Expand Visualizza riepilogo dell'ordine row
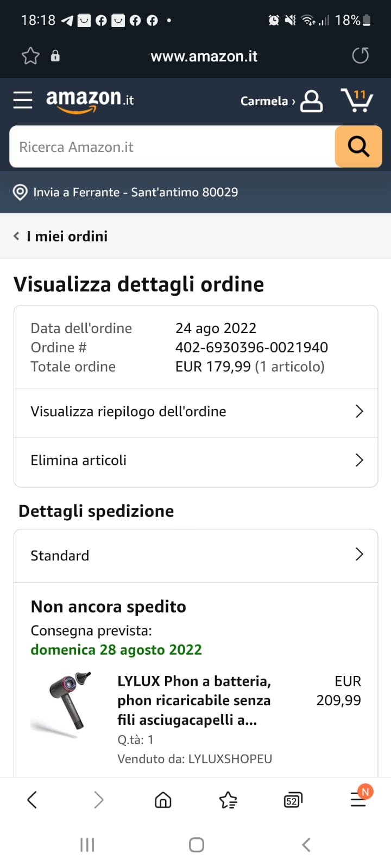391x868 pixels. click(195, 412)
